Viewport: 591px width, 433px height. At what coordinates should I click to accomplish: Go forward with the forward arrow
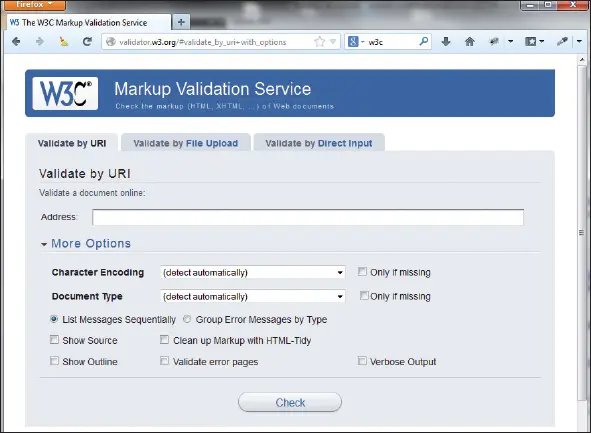40,41
